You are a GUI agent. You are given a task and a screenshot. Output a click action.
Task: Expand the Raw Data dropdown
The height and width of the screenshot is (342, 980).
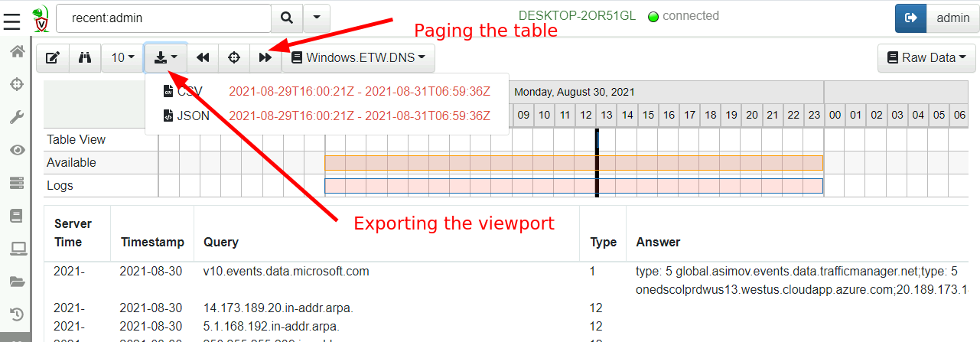point(925,57)
